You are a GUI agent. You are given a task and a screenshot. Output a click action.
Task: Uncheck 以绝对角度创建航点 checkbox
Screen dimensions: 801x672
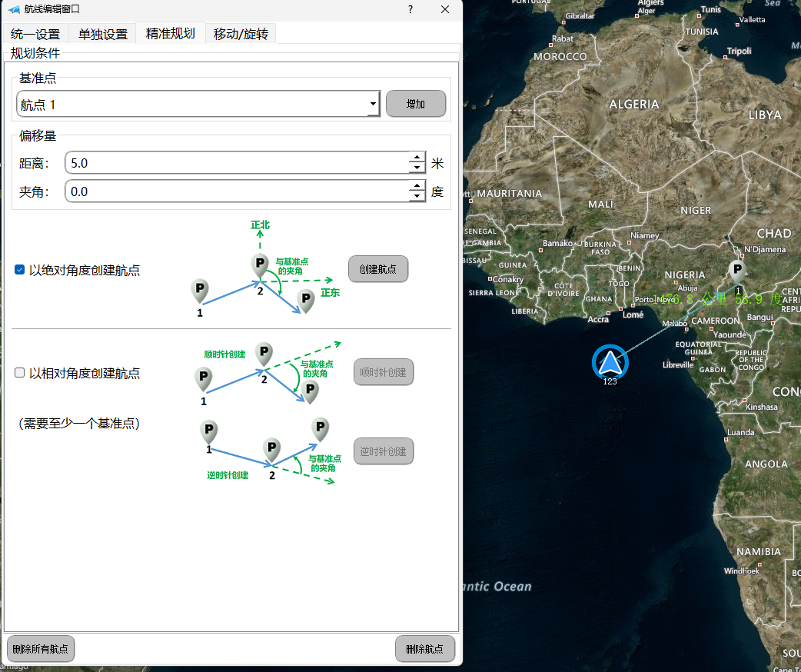20,270
